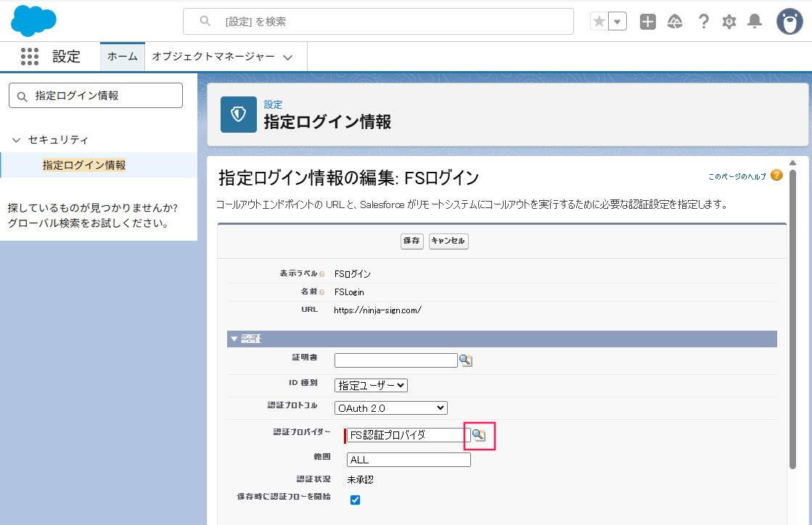Screen dimensions: 812x525
Task: Click the 認証プロバイダー text field
Action: 408,435
